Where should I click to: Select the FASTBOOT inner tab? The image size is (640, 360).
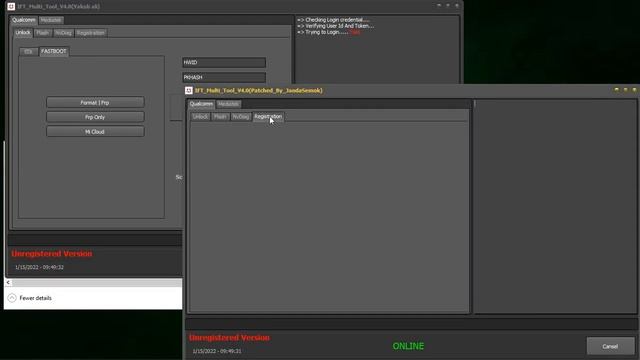[53, 51]
